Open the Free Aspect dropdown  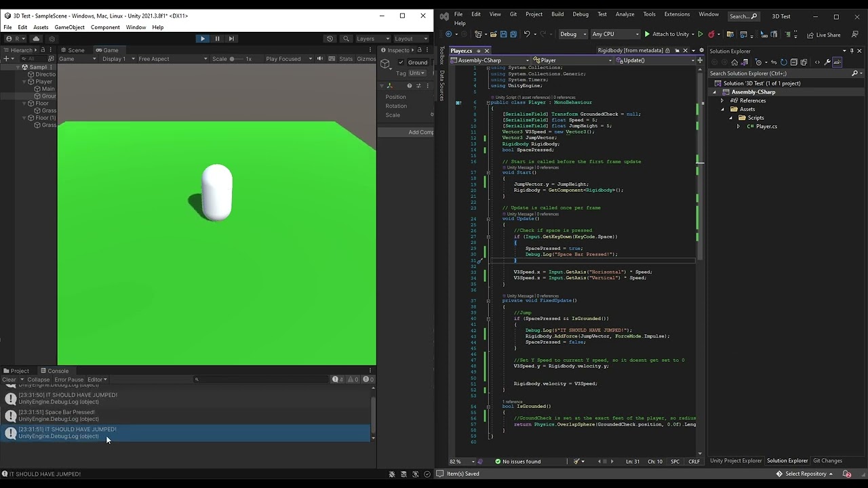click(173, 59)
